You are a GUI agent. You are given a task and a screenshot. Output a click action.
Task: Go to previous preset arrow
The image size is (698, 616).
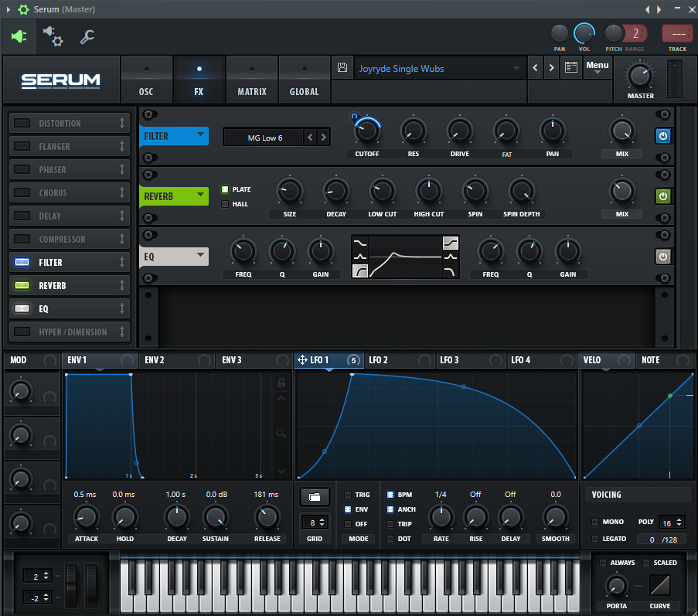535,68
